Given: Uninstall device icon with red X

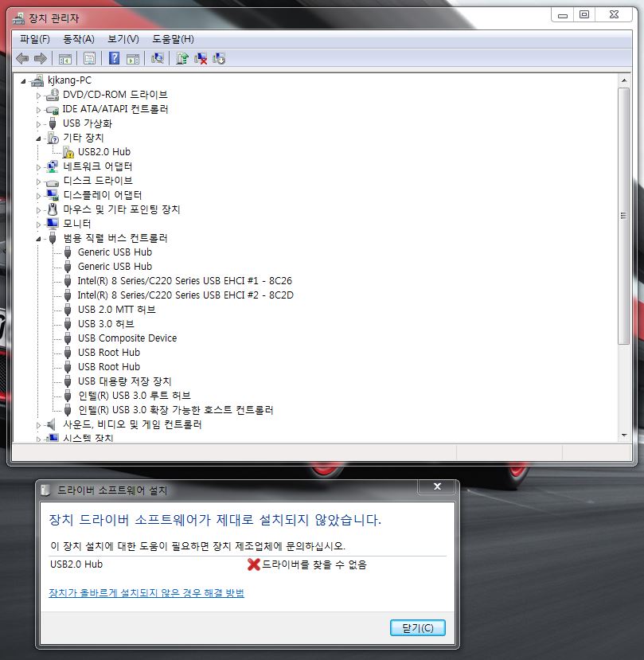Looking at the screenshot, I should click(x=201, y=58).
